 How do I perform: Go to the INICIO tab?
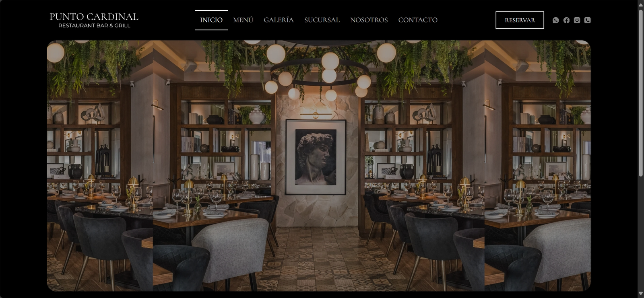211,20
